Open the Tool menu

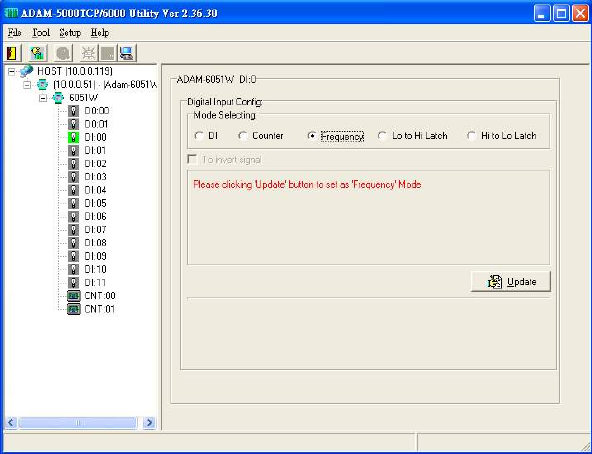pyautogui.click(x=41, y=33)
